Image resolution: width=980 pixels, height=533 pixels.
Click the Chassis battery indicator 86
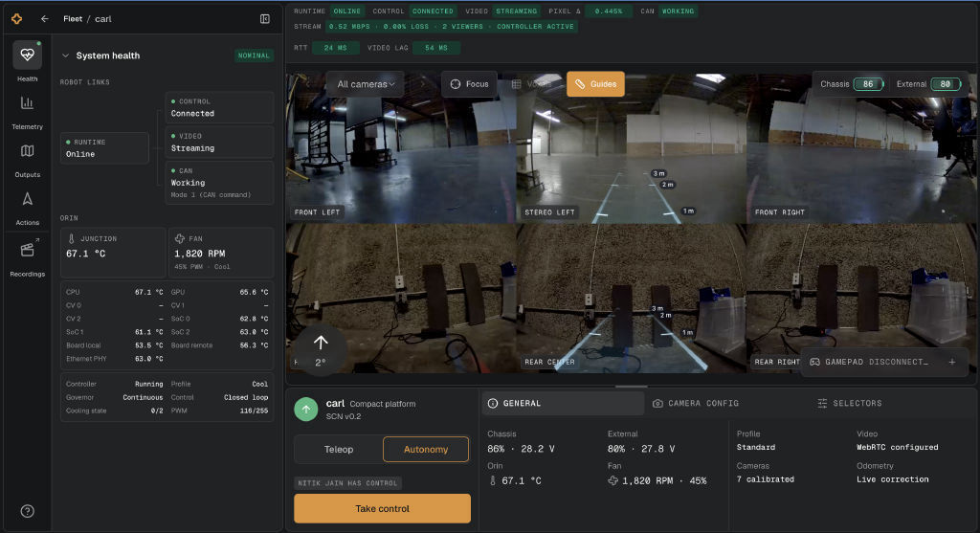[x=868, y=84]
